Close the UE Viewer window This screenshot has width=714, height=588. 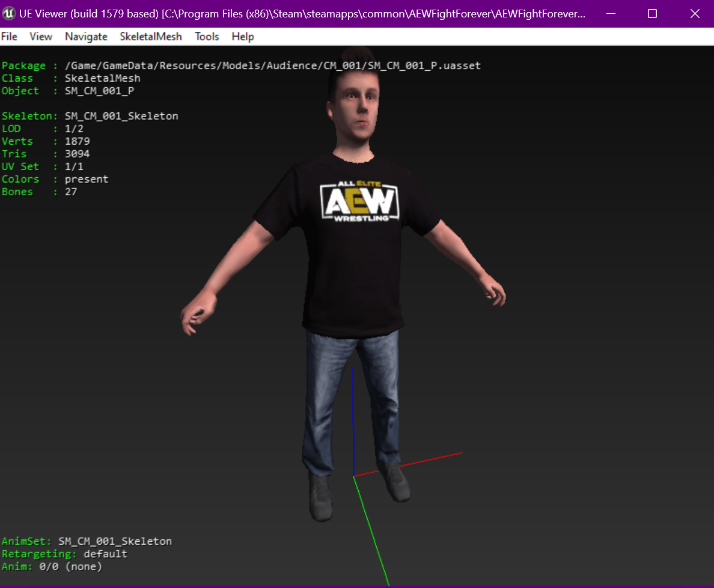(694, 14)
